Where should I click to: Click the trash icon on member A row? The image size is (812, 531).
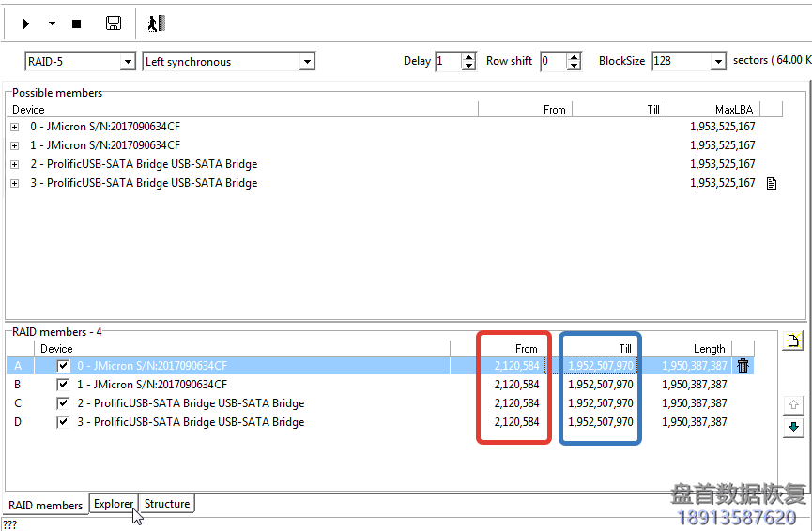[743, 366]
